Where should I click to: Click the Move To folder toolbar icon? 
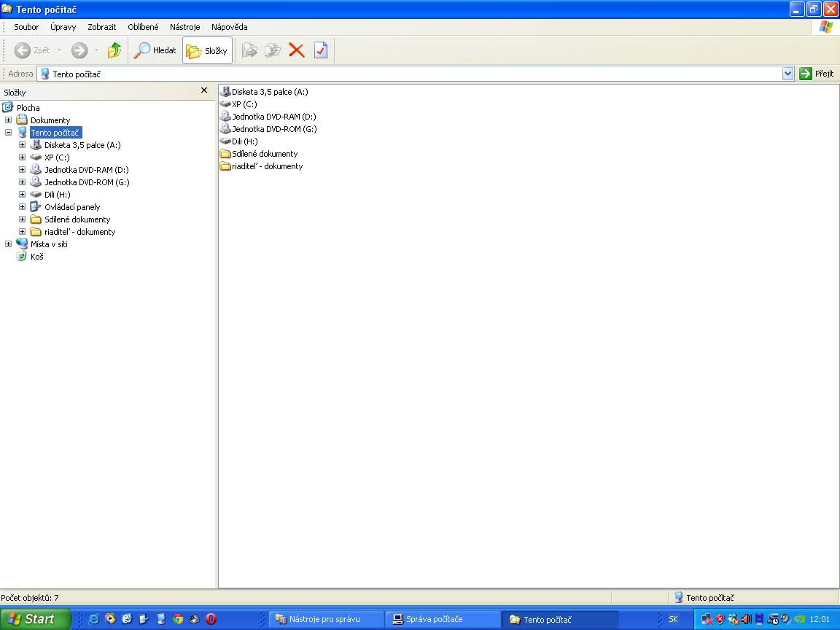[x=249, y=50]
